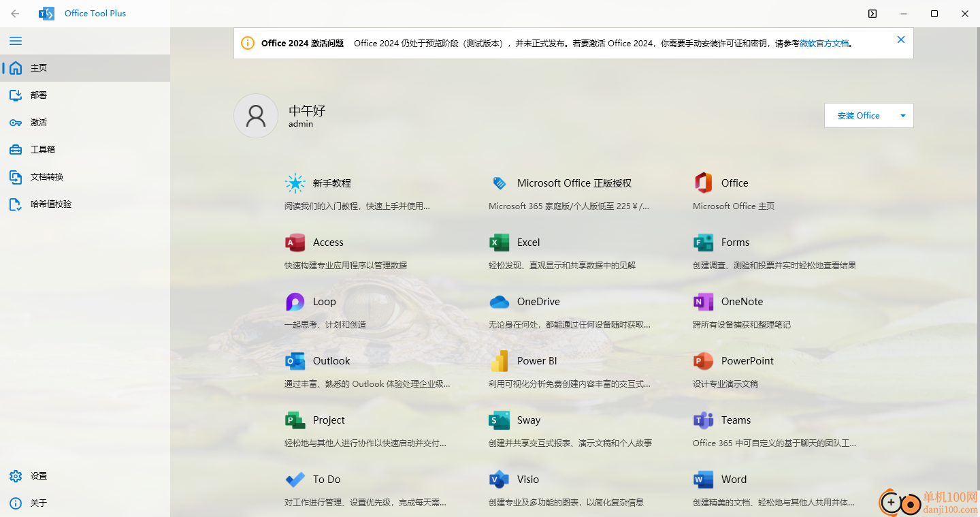Image resolution: width=980 pixels, height=517 pixels.
Task: Open 设置 in sidebar
Action: [x=85, y=476]
